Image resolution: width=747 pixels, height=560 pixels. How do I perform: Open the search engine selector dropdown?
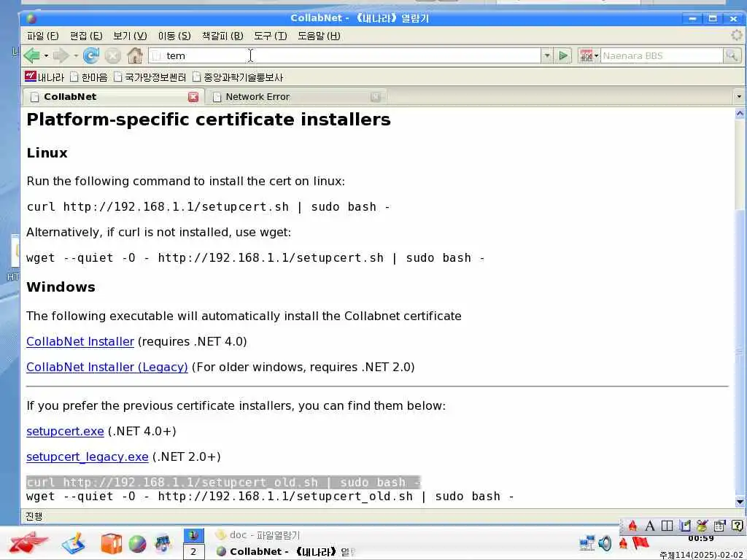tap(596, 55)
